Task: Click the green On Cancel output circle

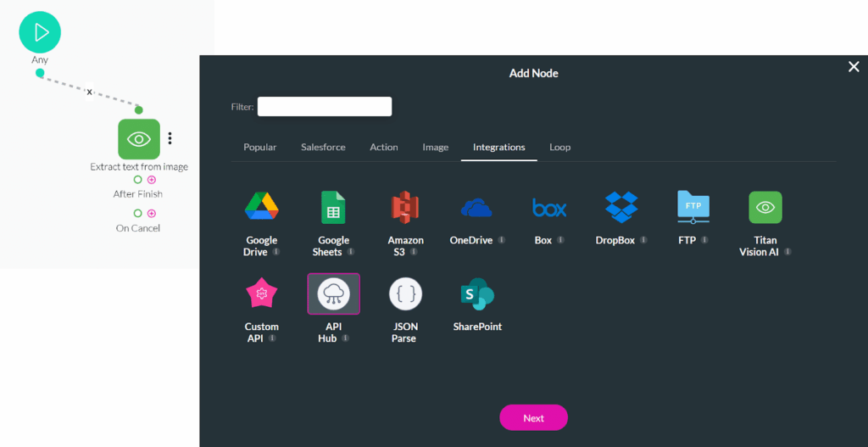Action: 138,213
